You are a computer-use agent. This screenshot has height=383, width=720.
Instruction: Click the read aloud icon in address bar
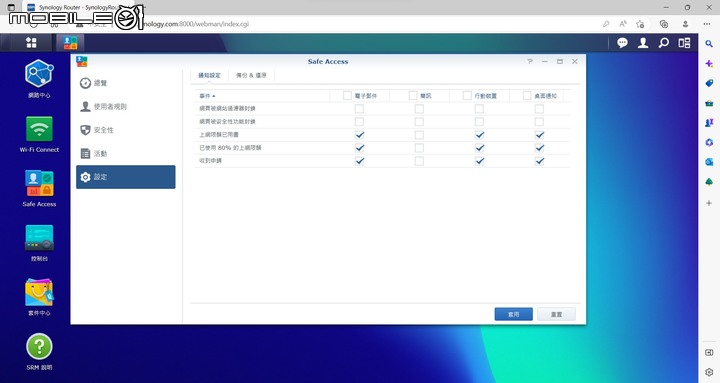[x=623, y=24]
